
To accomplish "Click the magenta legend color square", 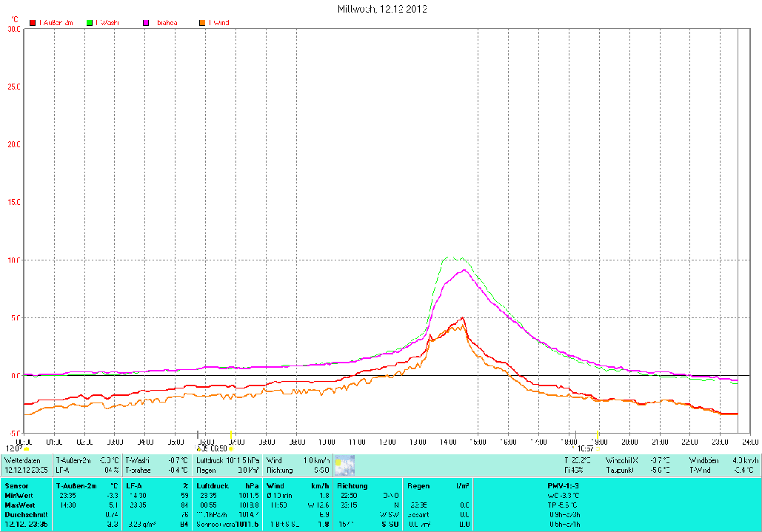I will coord(147,23).
